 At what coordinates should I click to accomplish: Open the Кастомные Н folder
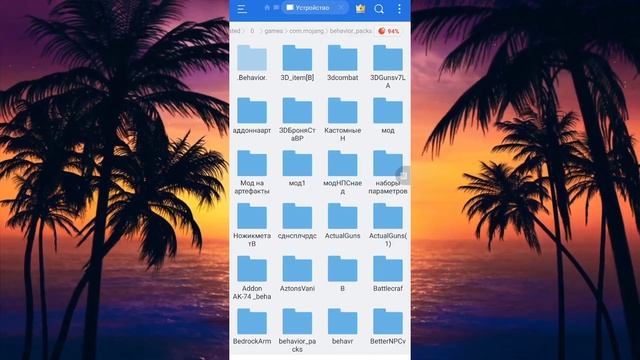tap(342, 119)
